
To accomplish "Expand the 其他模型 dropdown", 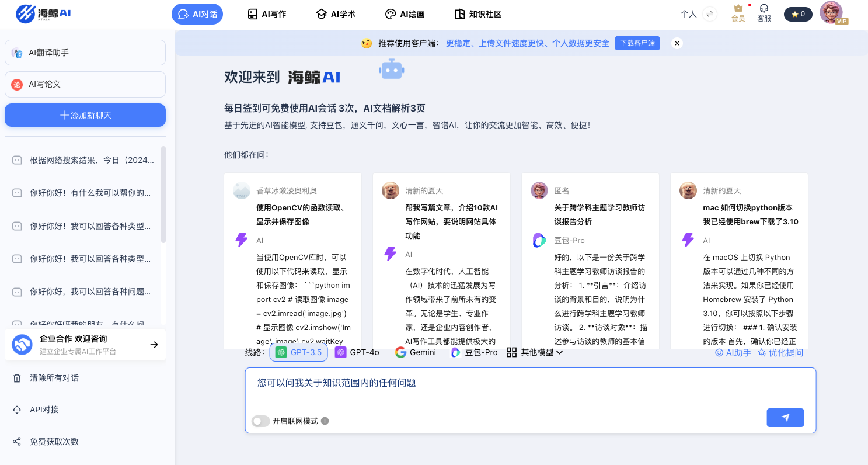I will point(535,352).
